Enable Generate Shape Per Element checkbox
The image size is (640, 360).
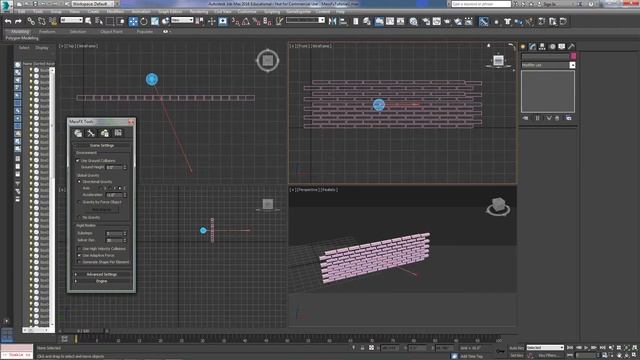coord(79,262)
